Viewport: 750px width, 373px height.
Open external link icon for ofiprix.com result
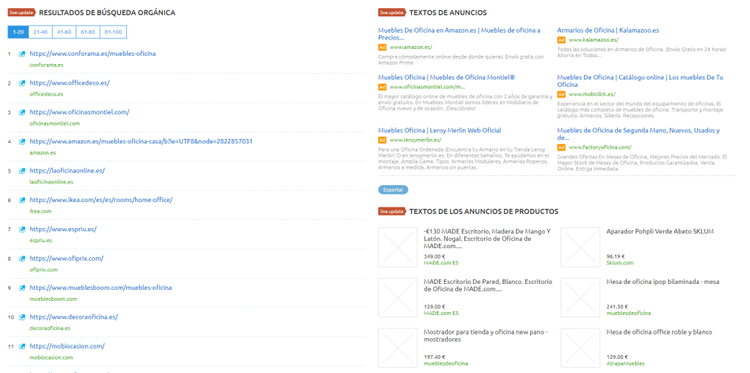[x=22, y=259]
